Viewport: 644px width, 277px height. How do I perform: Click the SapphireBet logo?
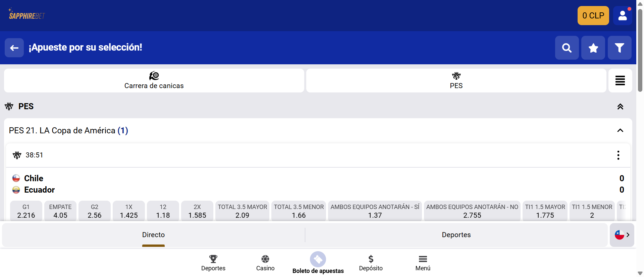click(x=26, y=14)
